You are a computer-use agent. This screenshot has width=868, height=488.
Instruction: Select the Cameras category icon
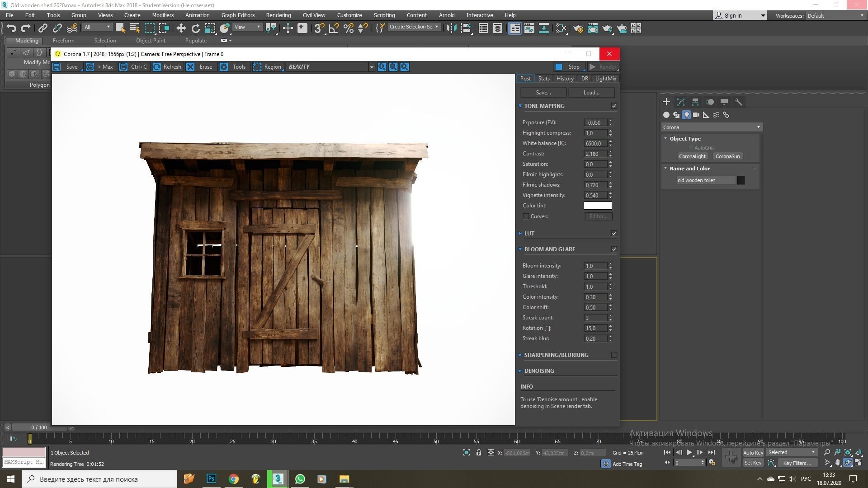(696, 115)
